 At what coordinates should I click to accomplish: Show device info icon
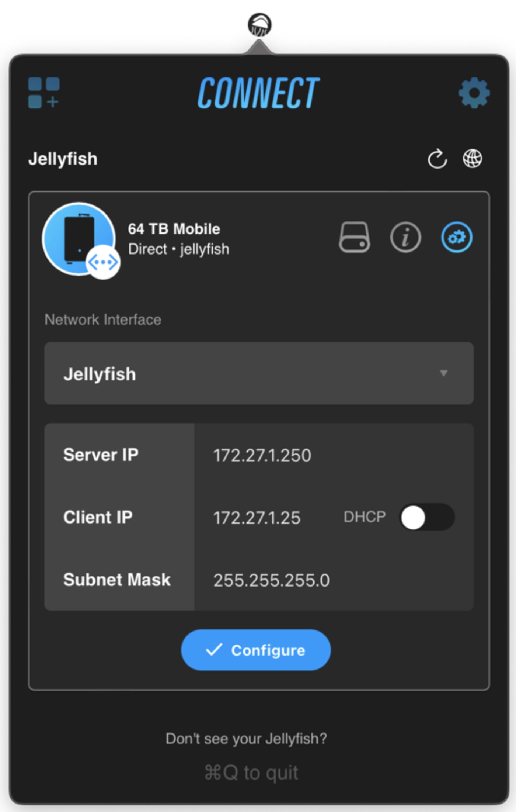pos(405,237)
